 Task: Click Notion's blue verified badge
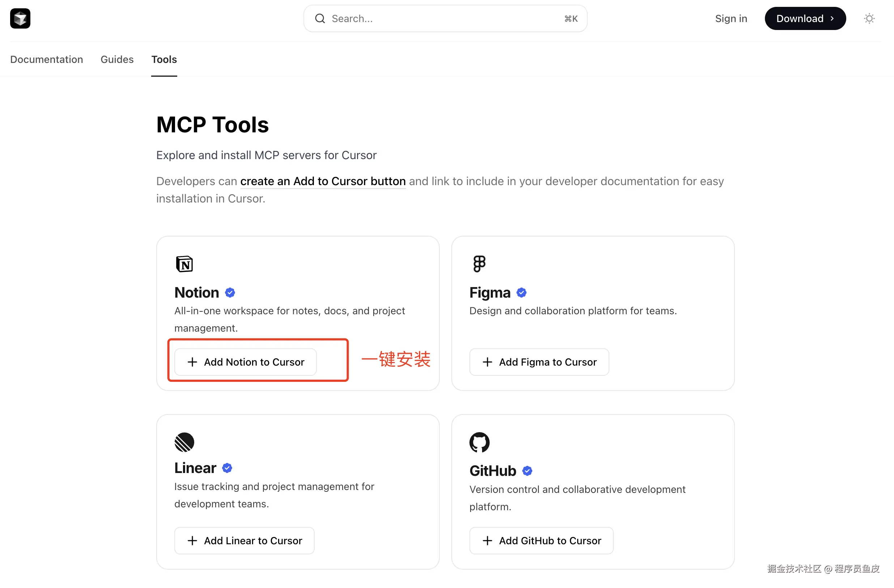tap(230, 293)
